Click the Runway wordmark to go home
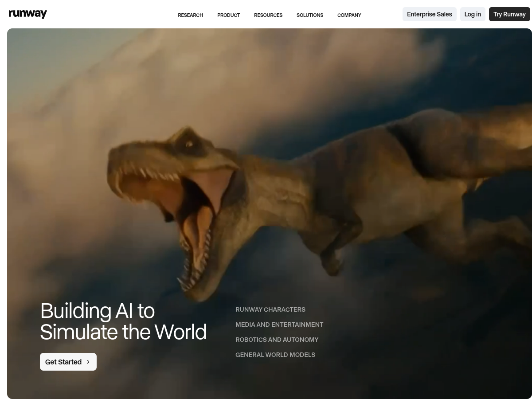Screen dimensions: 532x399 click(x=27, y=14)
